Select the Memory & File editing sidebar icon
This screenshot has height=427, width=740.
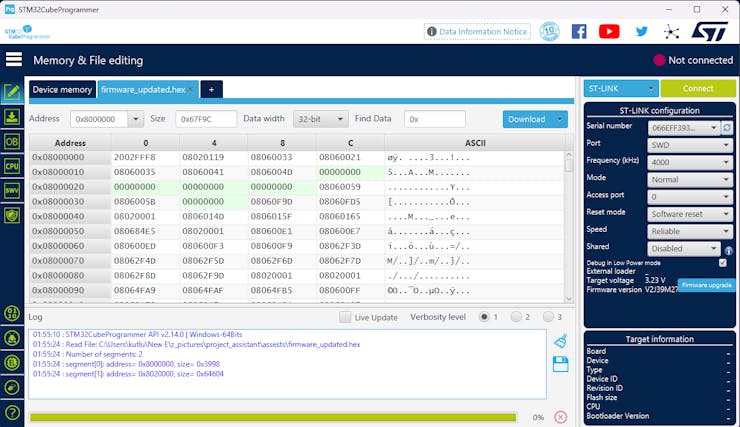pos(12,92)
